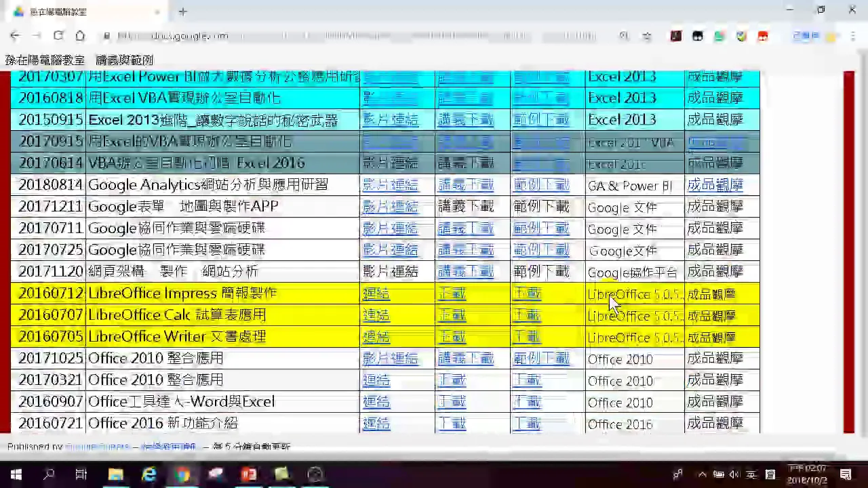Open 連結 for Office工具達人-Word與Excel row
The height and width of the screenshot is (488, 868).
pos(376,402)
